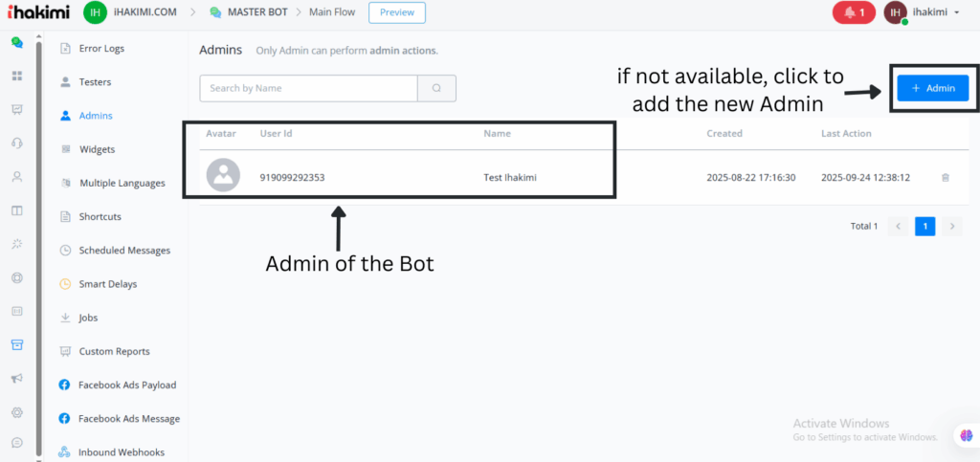Go to next page of admins
980x462 pixels.
coord(951,226)
